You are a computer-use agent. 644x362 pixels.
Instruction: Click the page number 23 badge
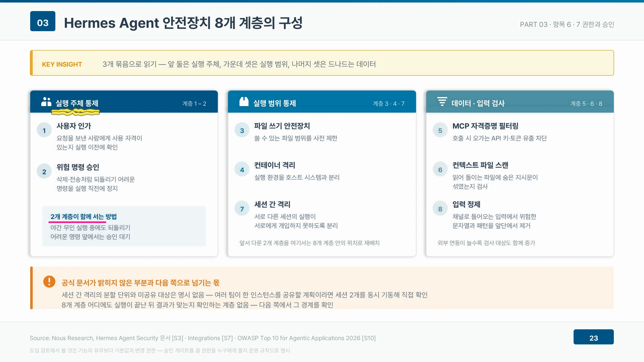point(593,337)
